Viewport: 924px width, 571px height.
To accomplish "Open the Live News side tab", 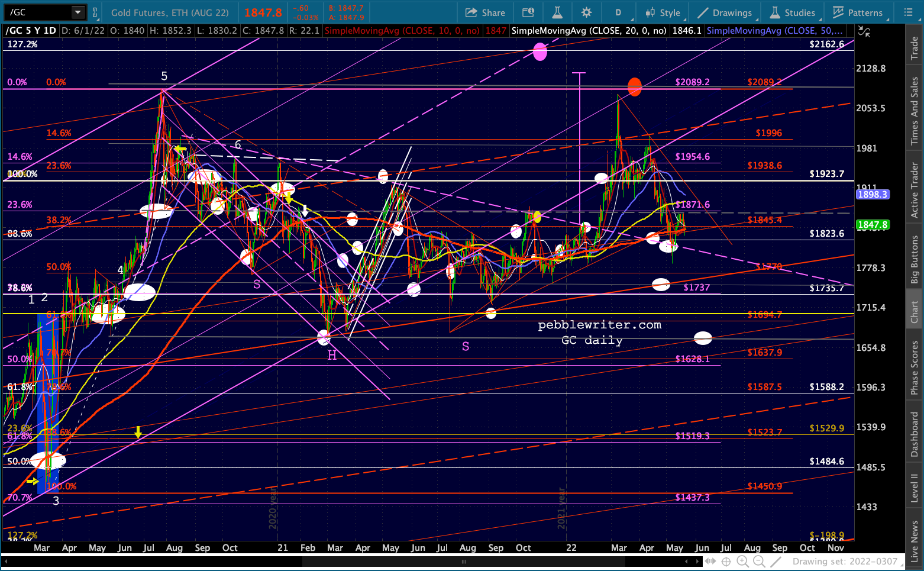I will [x=915, y=541].
